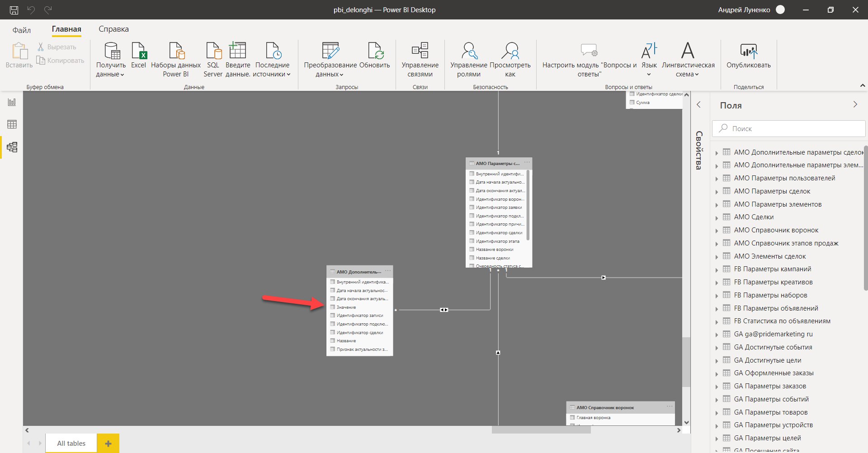Image resolution: width=868 pixels, height=453 pixels.
Task: Open options of AMO Дополнитель... table card
Action: click(x=387, y=271)
